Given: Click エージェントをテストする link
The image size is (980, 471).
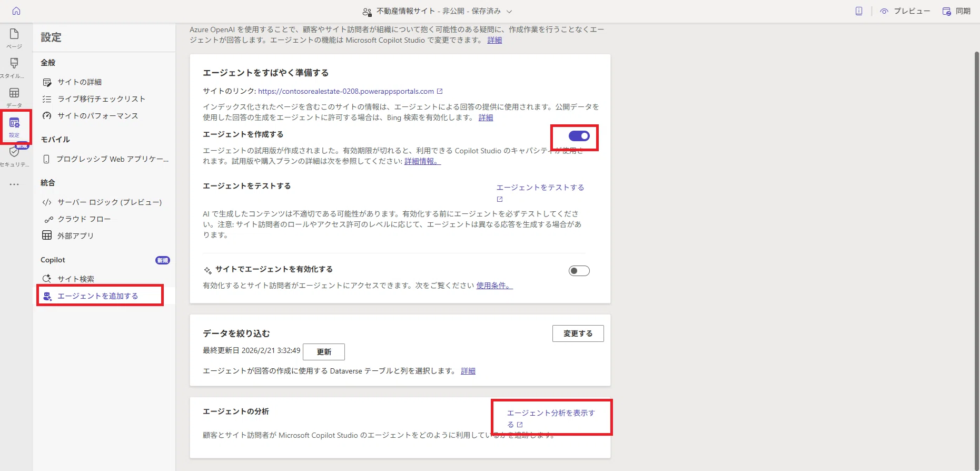Looking at the screenshot, I should point(540,188).
